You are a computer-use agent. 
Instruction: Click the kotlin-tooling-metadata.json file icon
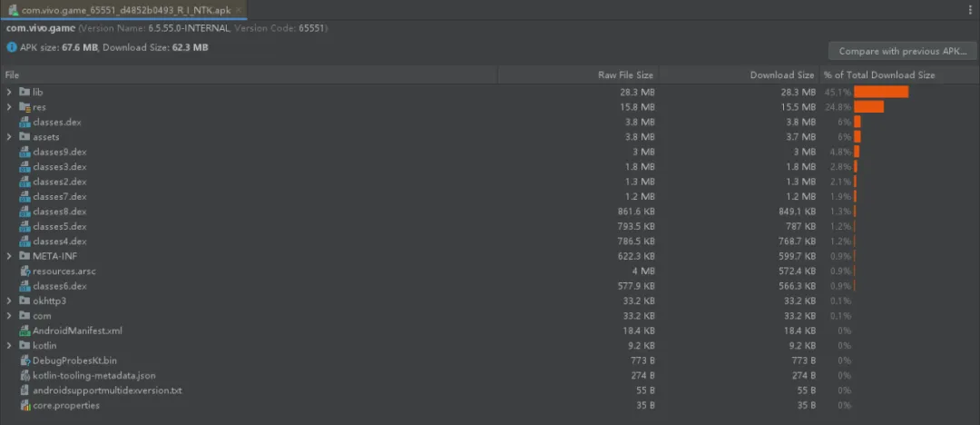(24, 376)
